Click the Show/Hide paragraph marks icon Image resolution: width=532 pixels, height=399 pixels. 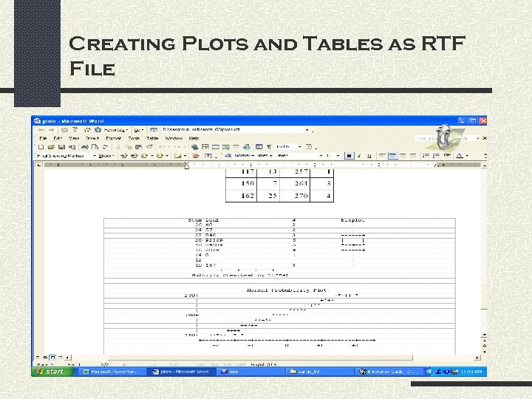269,147
